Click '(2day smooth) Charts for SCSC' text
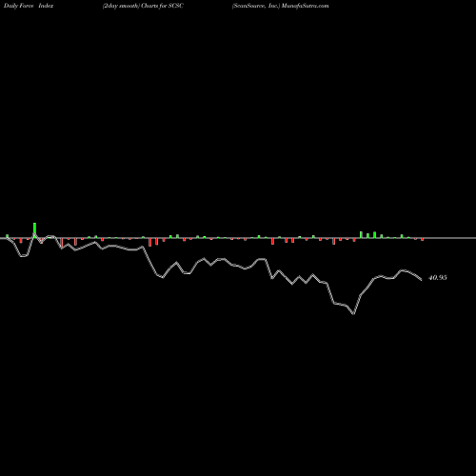 (143, 6)
